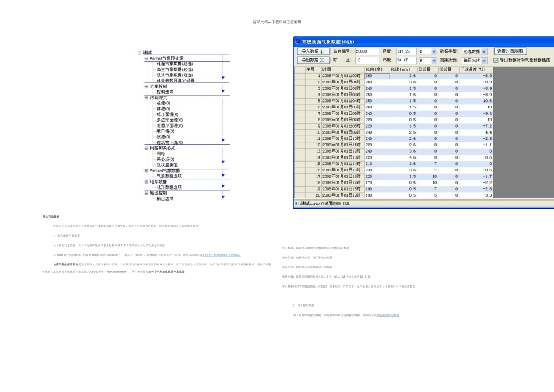Select the 敞口源(0) tree item
Screen dimensions: 554x392
(x=166, y=131)
